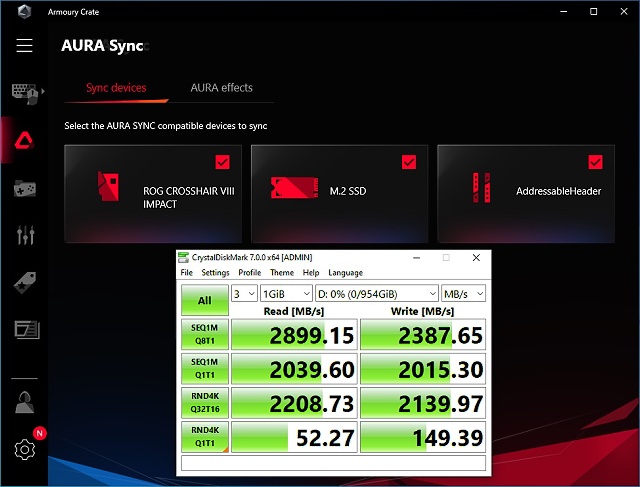Click the M.2 SSD device icon
Viewport: 640px width, 487px height.
click(294, 187)
